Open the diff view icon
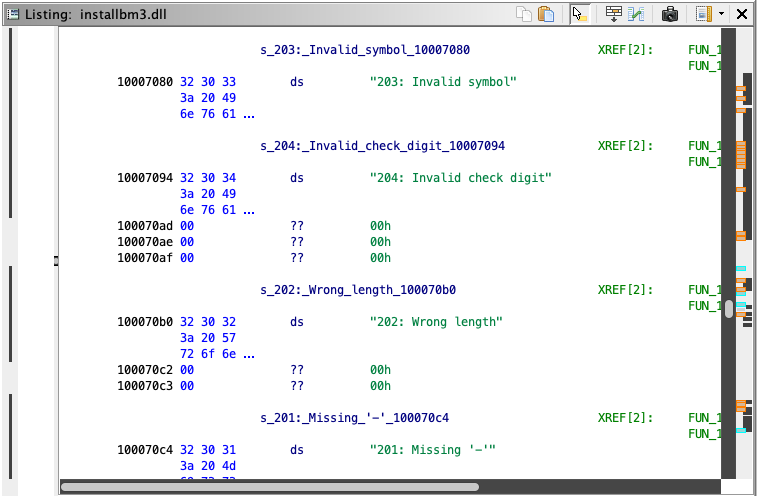Viewport: 757px width, 496px height. 636,14
